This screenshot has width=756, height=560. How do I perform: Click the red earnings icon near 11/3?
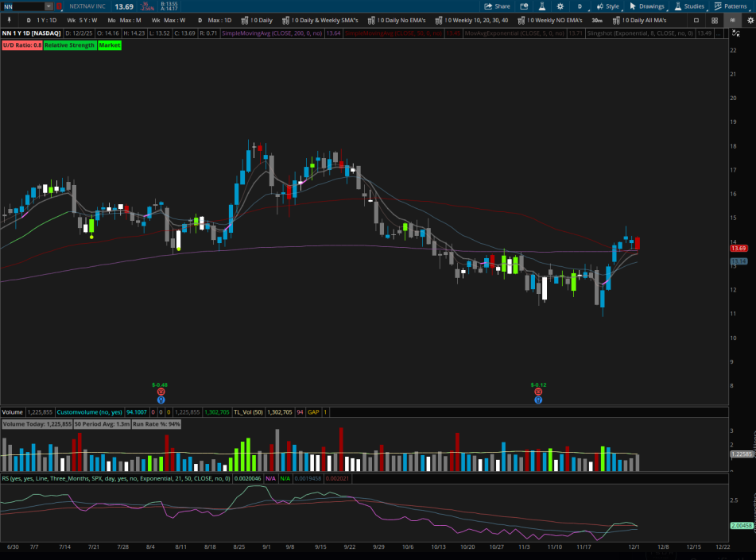(x=538, y=392)
